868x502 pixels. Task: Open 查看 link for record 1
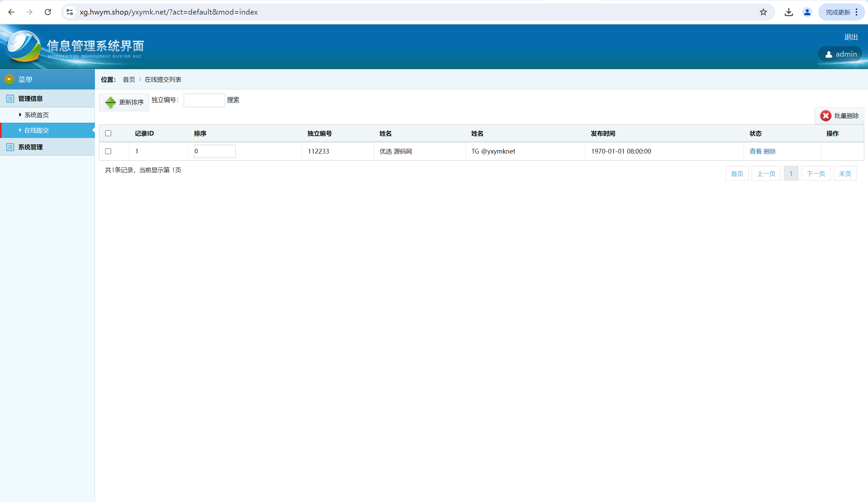pyautogui.click(x=755, y=152)
